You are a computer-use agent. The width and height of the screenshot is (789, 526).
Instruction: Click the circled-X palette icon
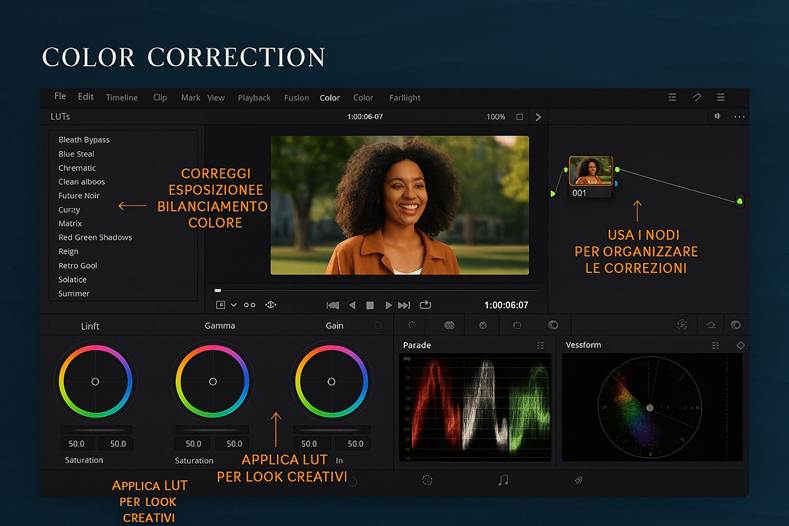coord(483,325)
